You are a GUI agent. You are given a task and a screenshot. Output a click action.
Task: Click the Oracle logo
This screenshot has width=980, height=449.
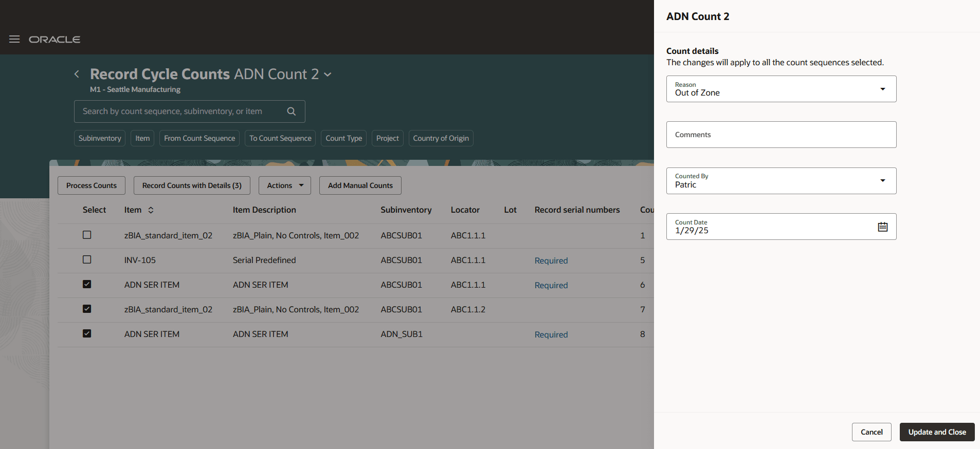[55, 40]
